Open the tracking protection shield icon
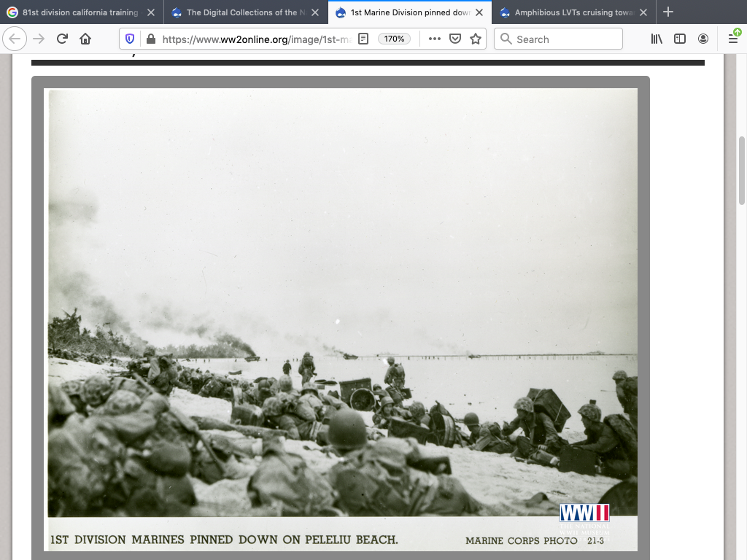Screen dimensions: 747x560 click(130, 39)
